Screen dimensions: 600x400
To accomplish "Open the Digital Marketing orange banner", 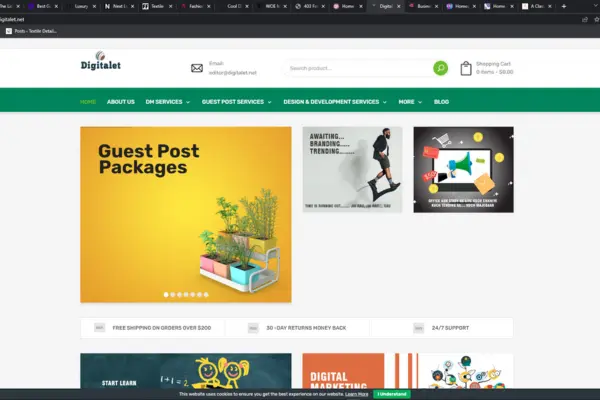I will pyautogui.click(x=408, y=371).
